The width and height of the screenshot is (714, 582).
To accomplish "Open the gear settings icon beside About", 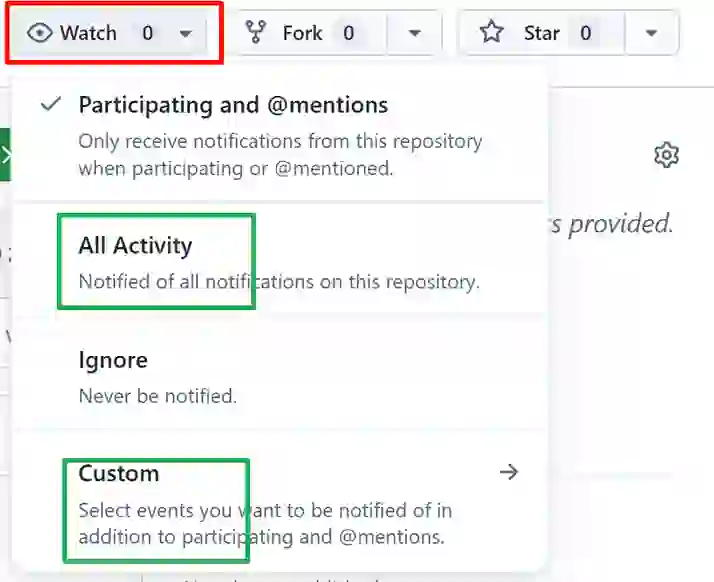I will pyautogui.click(x=666, y=155).
